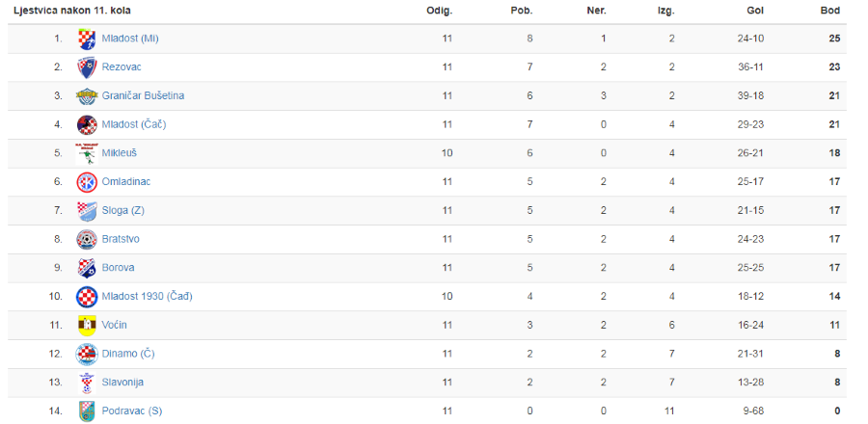Click the Rezovac club crest icon

pyautogui.click(x=87, y=67)
